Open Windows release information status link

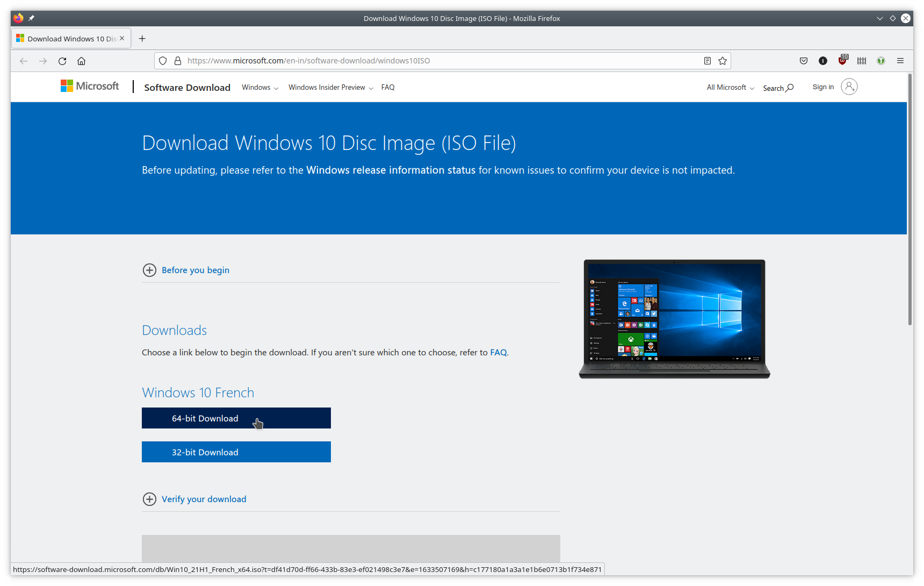coord(391,170)
